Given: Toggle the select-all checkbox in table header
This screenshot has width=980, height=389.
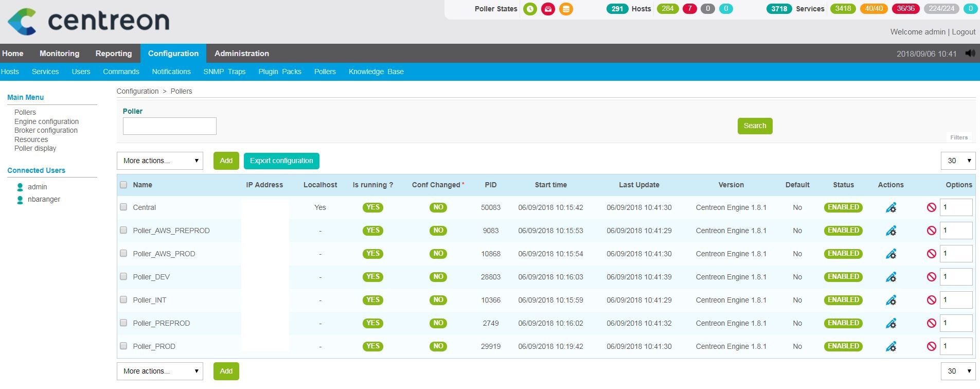Looking at the screenshot, I should [x=123, y=185].
